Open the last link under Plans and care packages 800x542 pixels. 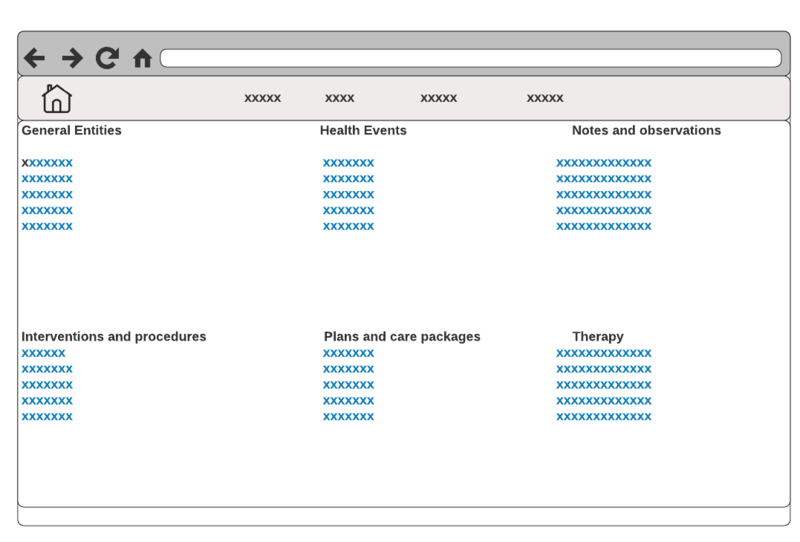348,416
